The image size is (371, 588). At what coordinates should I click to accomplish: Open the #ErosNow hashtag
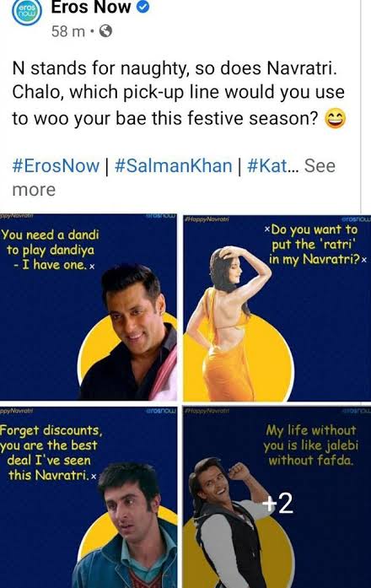coord(56,165)
